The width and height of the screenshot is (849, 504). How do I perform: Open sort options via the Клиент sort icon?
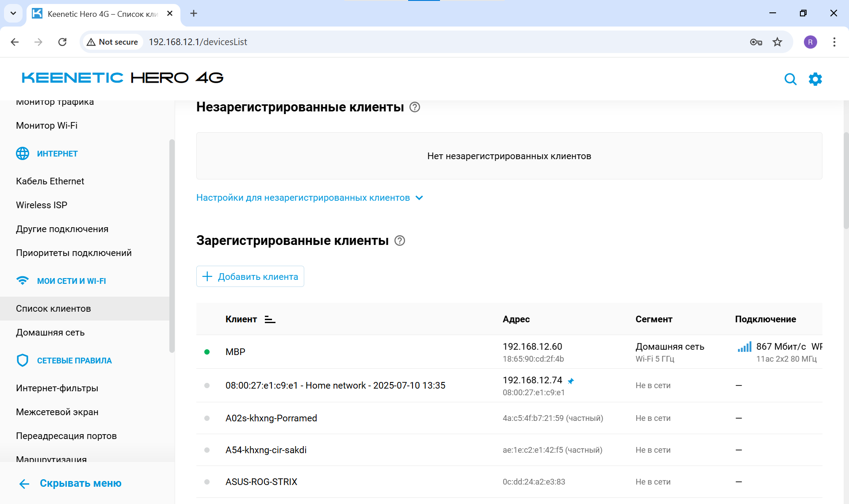point(270,319)
